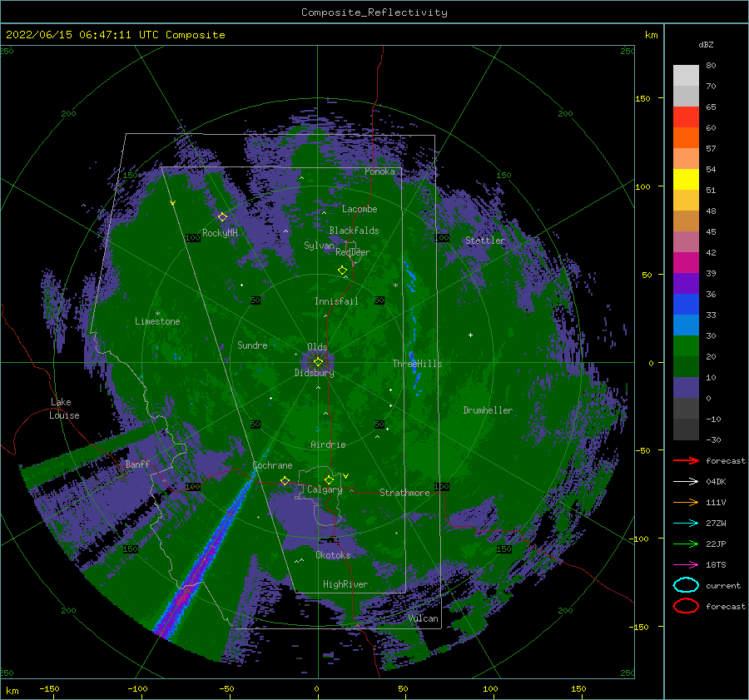Click the magenta swatch between 42 and 39
749x700 pixels.
pos(686,263)
